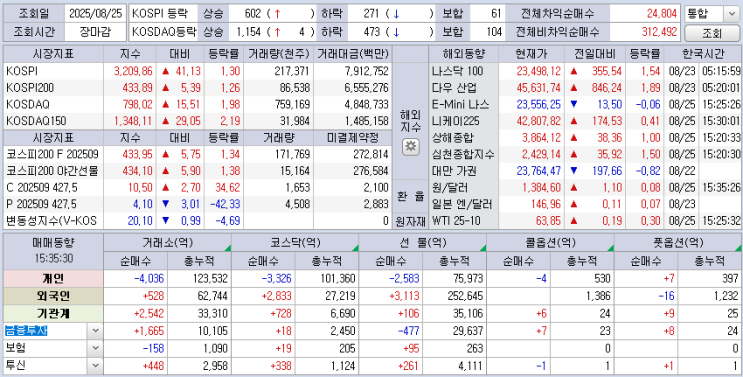Click the 조회 button
Viewport: 743px width, 377px height.
coord(711,33)
